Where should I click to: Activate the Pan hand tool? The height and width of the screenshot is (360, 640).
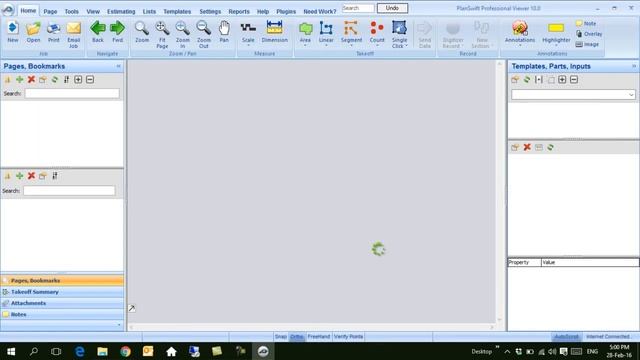click(x=224, y=32)
